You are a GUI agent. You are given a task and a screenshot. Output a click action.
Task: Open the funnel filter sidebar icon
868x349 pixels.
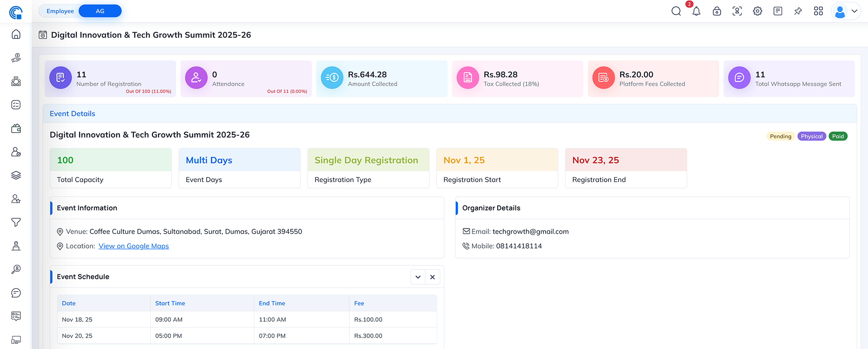point(16,222)
